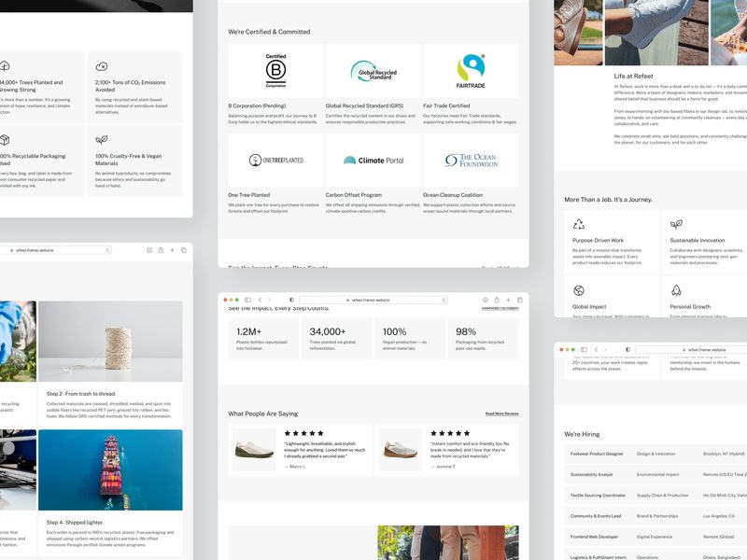Click the rocket icon above Personal Growth
Viewport: 747px width, 560px height.
(676, 290)
